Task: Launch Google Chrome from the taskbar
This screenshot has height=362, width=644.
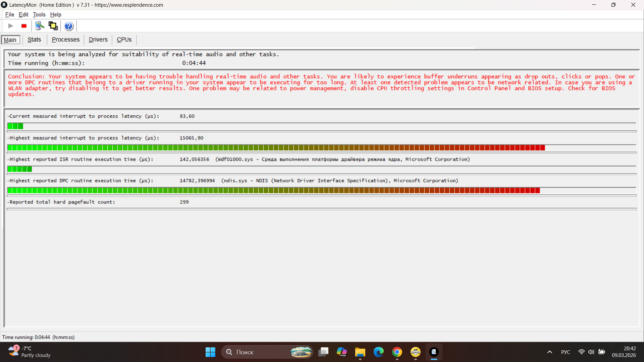Action: [397, 352]
